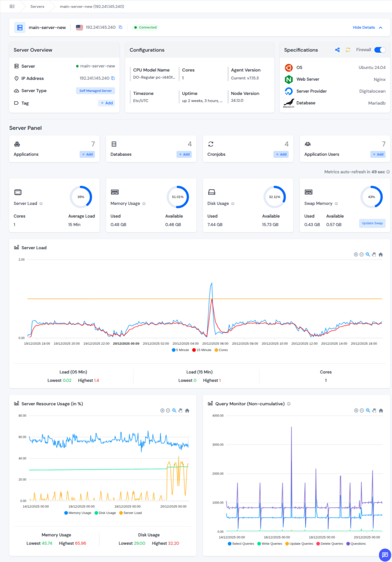
Task: Click the refresh icon beside Firewall
Action: (x=347, y=50)
